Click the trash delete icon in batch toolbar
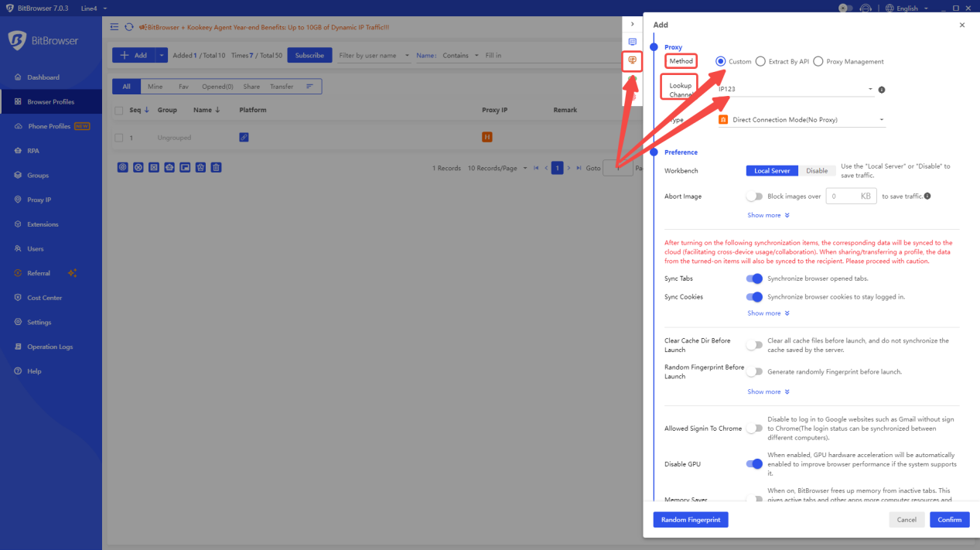This screenshot has height=550, width=980. pos(217,167)
